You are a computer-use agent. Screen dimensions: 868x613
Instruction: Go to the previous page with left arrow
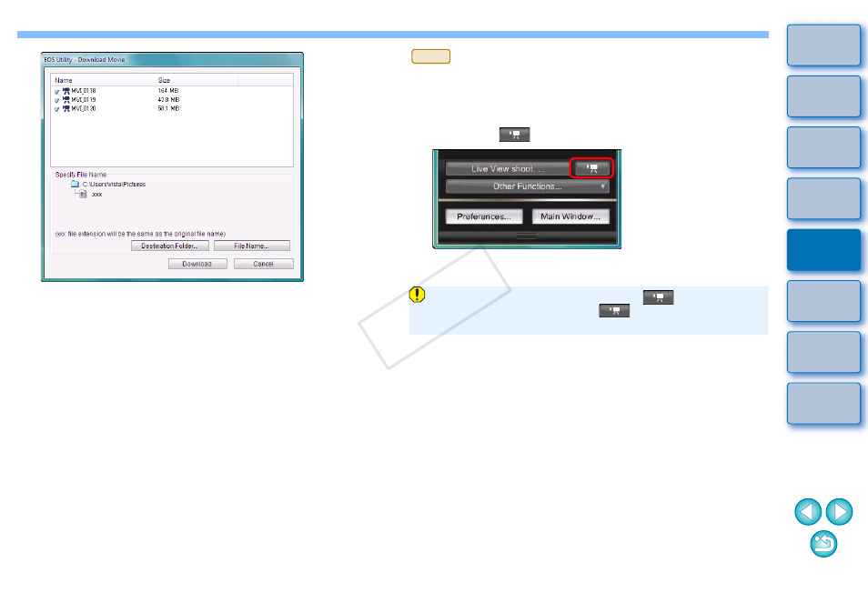(x=808, y=512)
